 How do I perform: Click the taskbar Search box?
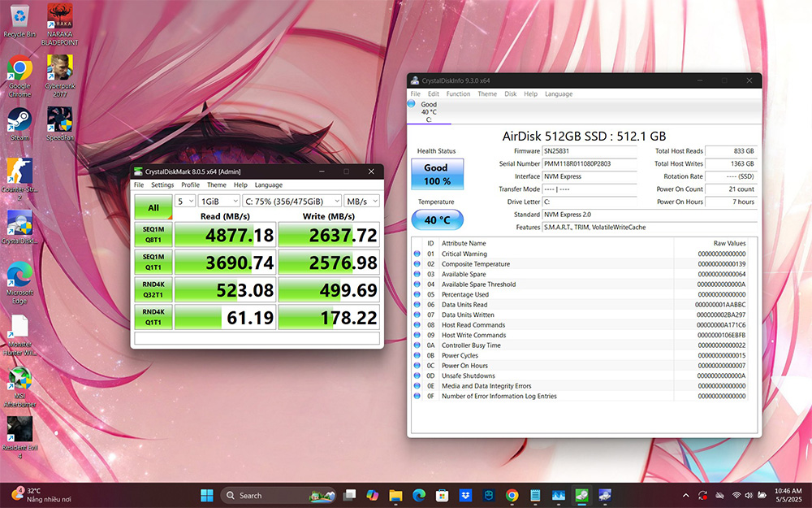point(279,496)
